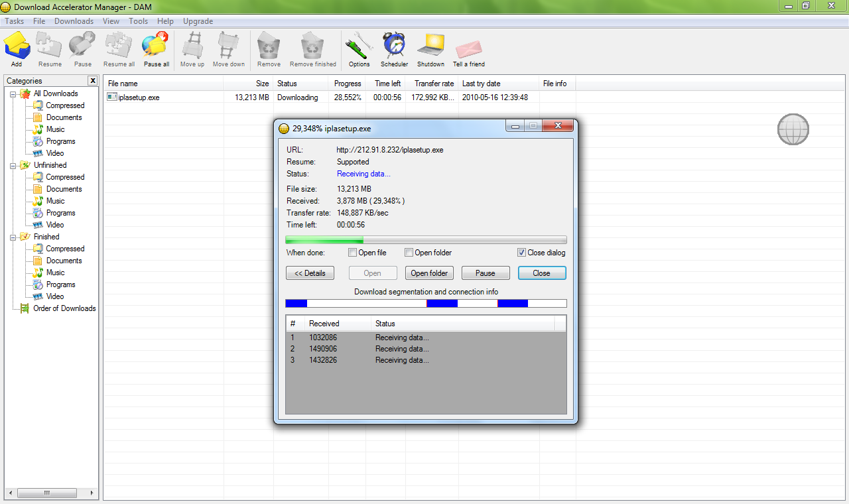
Task: Open the Downloads menu
Action: (74, 21)
